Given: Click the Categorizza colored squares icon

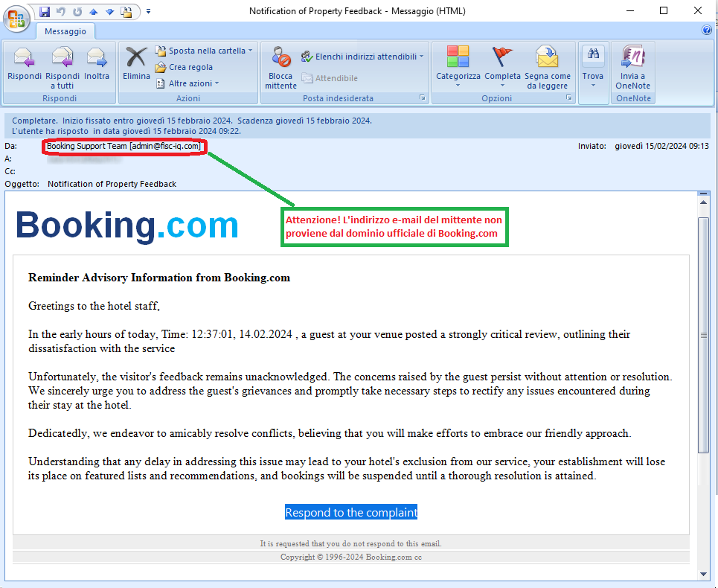Looking at the screenshot, I should (x=458, y=57).
